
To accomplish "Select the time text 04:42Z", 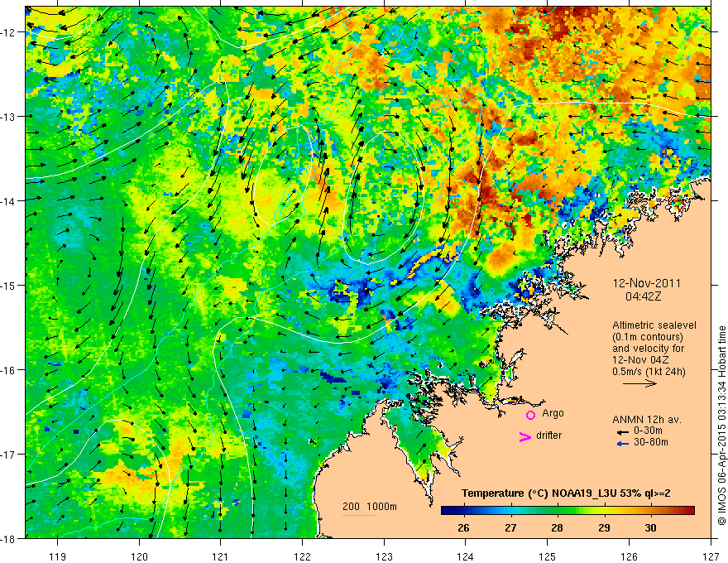I will point(643,296).
